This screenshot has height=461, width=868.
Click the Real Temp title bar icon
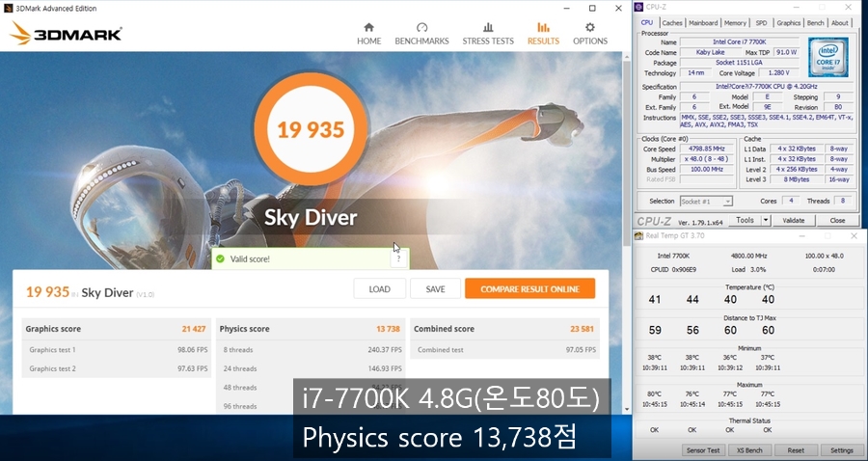639,235
